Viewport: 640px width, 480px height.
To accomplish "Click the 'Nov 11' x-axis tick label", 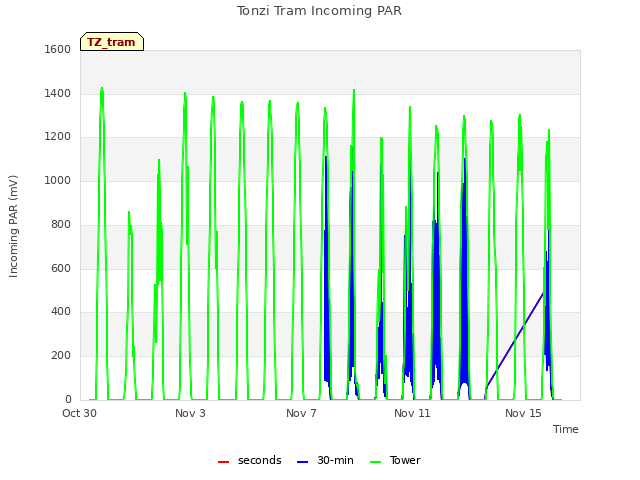I will 412,413.
